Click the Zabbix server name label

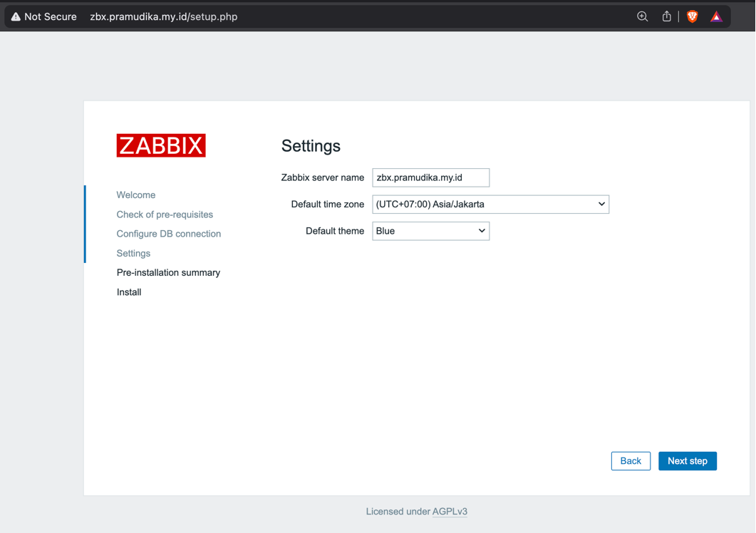pos(323,177)
